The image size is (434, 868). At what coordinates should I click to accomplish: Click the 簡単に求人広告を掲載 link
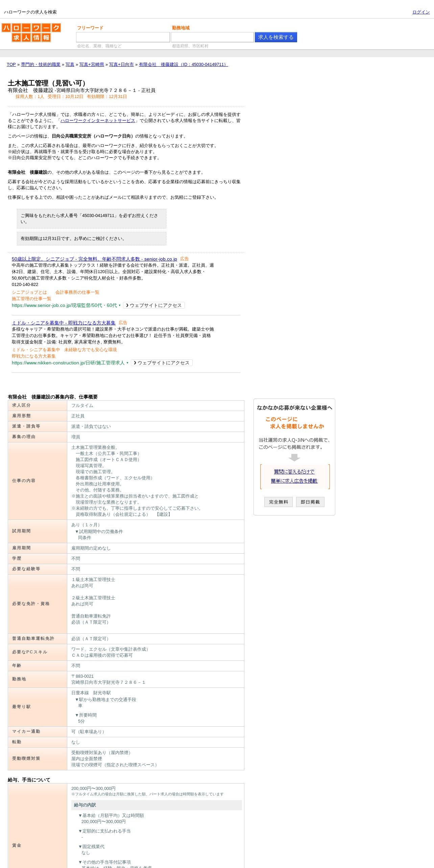coord(294,481)
